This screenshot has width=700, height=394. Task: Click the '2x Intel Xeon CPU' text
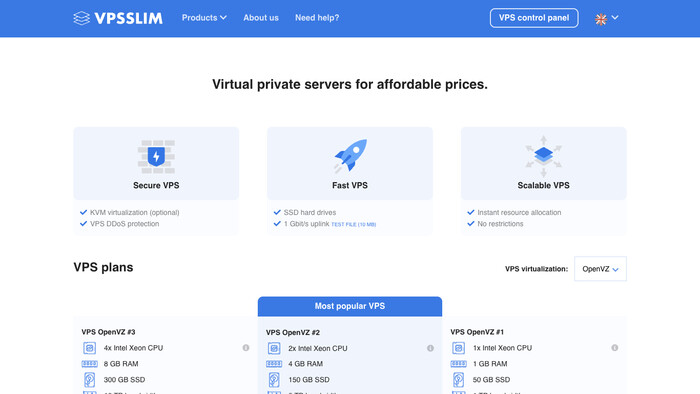318,348
